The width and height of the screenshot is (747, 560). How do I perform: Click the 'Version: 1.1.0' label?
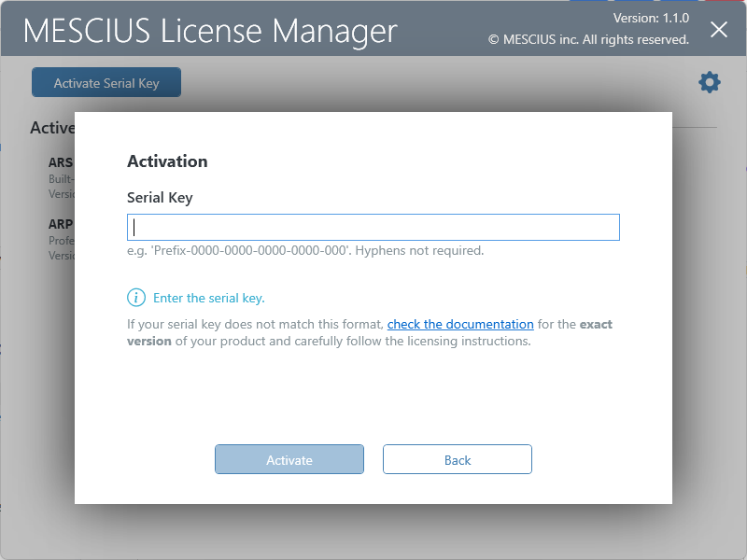click(651, 19)
